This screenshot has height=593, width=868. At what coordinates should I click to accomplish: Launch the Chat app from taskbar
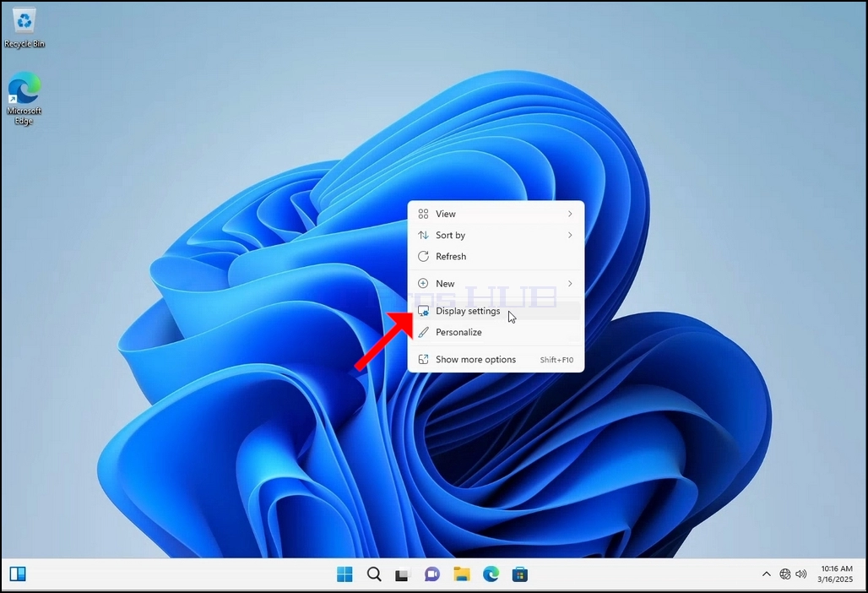tap(431, 574)
